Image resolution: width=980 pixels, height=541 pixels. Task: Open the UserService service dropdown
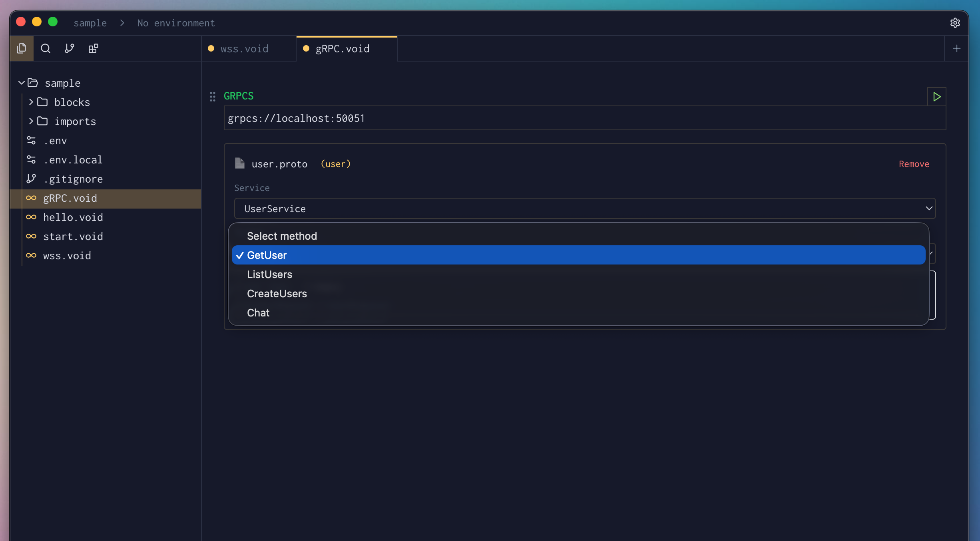[585, 209]
